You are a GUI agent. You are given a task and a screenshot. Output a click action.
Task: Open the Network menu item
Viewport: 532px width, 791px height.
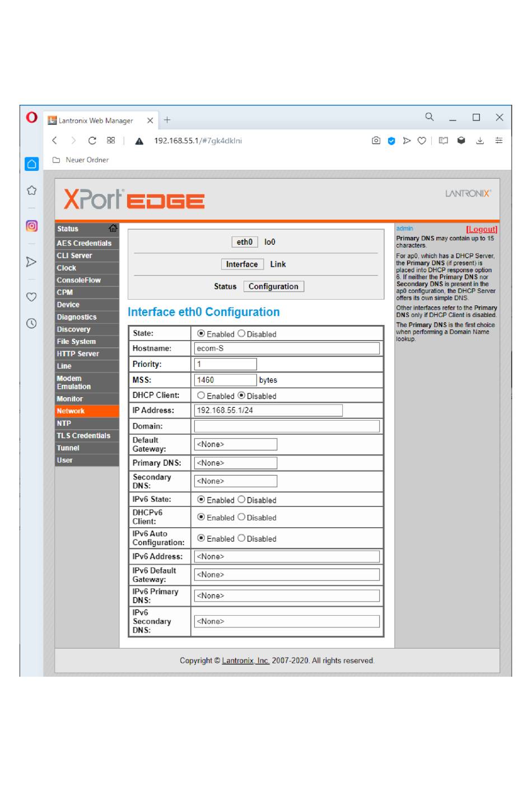click(x=87, y=411)
